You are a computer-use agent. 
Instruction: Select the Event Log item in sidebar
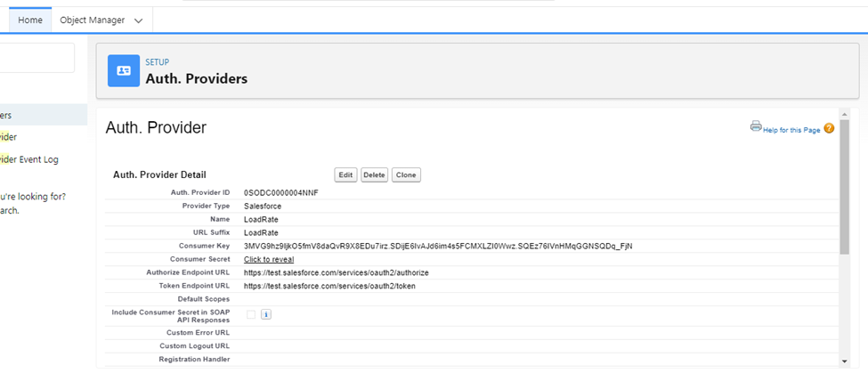29,159
